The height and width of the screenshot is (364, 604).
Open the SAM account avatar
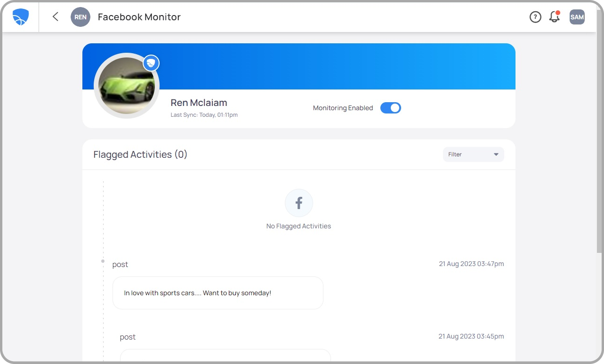pyautogui.click(x=577, y=17)
